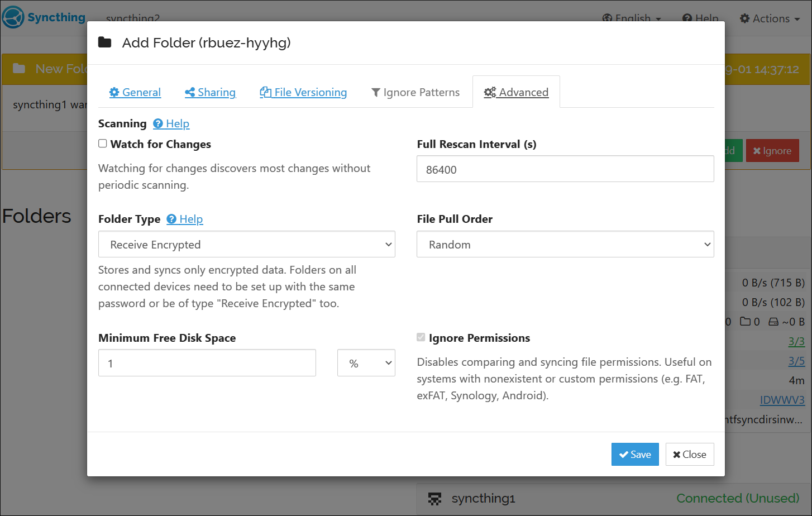
Task: Click the global state folder count icon
Action: click(x=745, y=322)
